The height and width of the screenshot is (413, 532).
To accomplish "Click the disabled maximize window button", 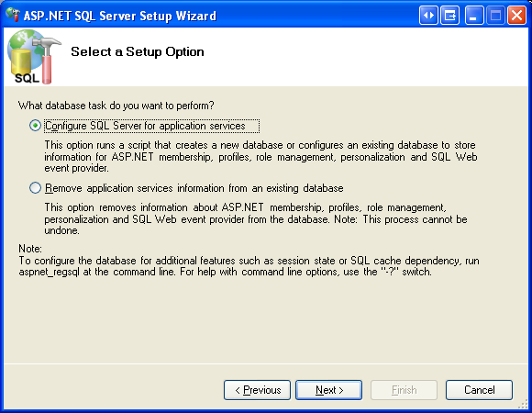I will pos(495,16).
